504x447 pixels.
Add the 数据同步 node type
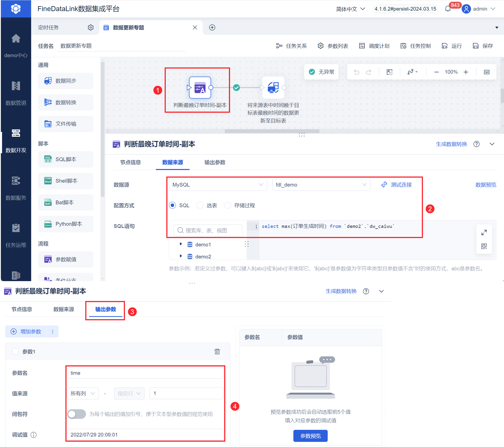click(x=66, y=81)
